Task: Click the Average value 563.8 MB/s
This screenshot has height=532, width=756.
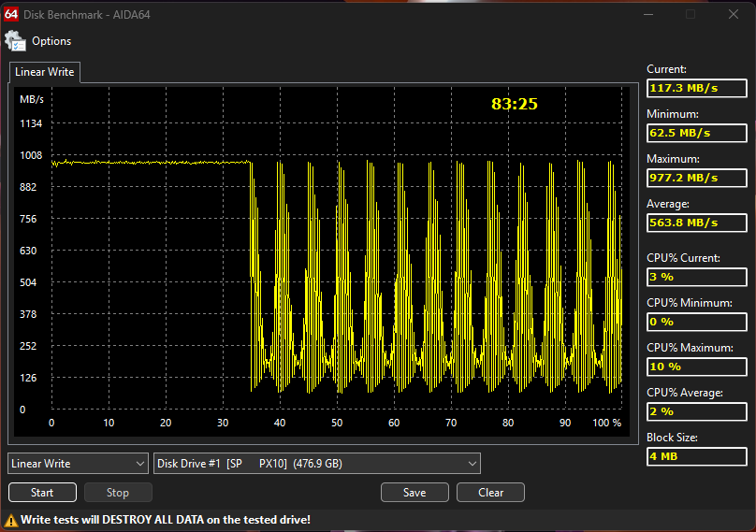Action: coord(697,223)
